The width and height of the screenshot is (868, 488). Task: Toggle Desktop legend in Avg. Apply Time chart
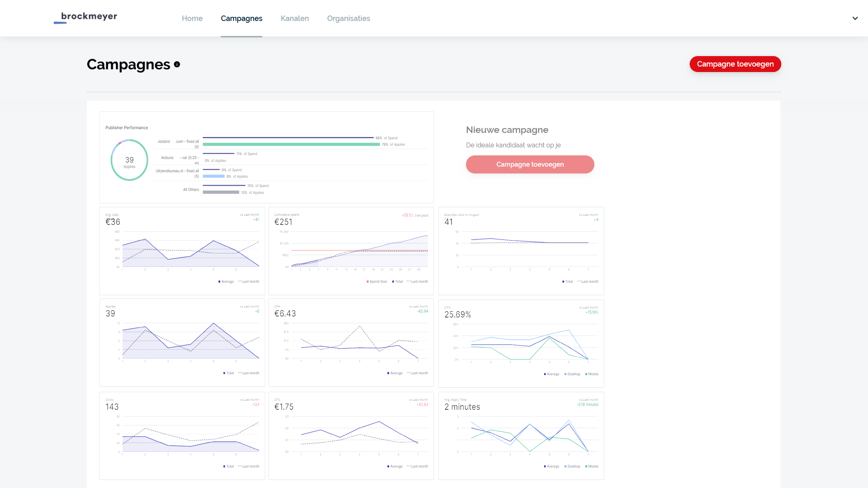point(572,467)
